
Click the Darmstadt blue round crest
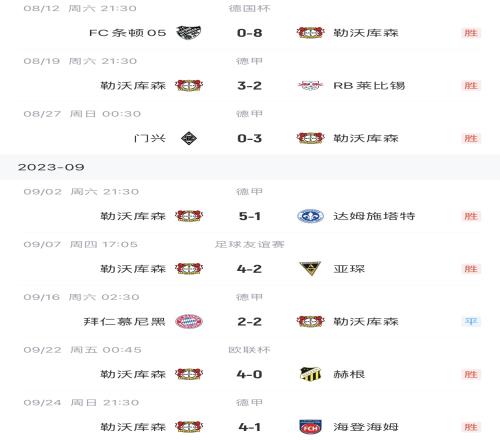pyautogui.click(x=310, y=216)
